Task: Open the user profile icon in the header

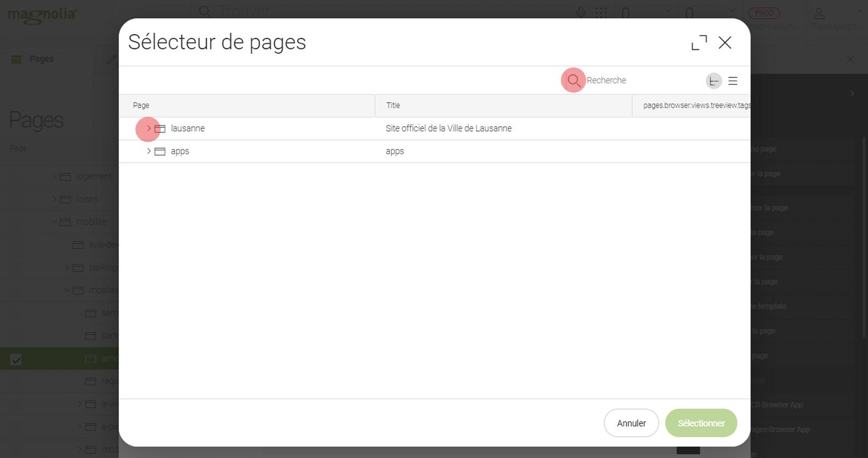Action: click(819, 13)
